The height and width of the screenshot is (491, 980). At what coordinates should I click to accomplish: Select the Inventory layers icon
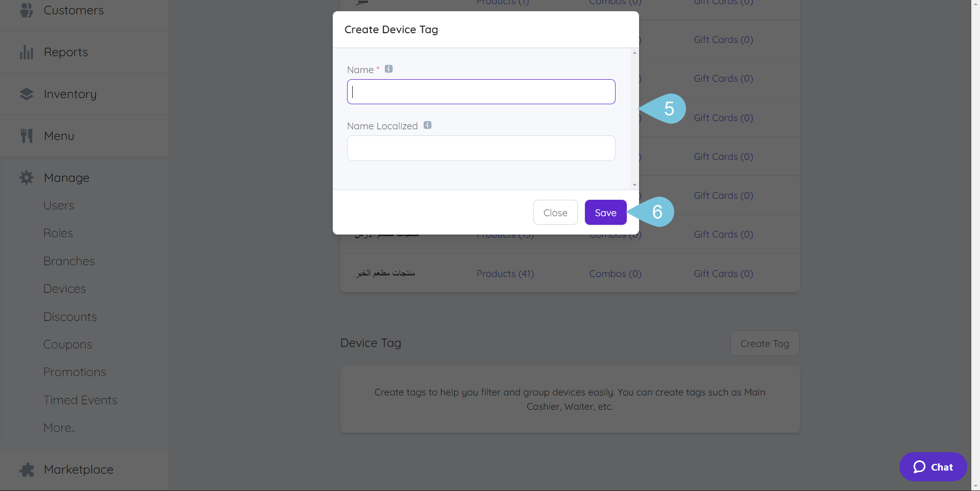click(x=27, y=93)
